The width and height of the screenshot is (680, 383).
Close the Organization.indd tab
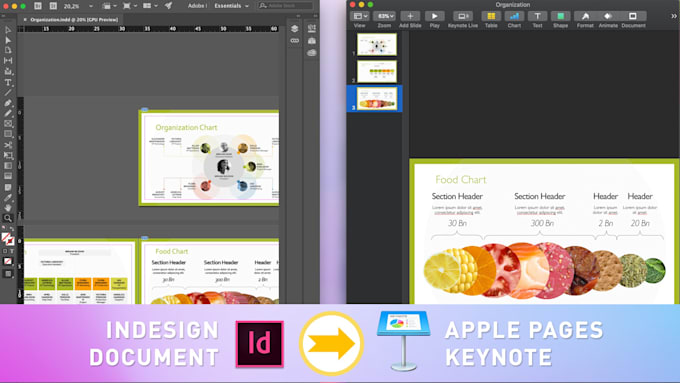click(25, 20)
